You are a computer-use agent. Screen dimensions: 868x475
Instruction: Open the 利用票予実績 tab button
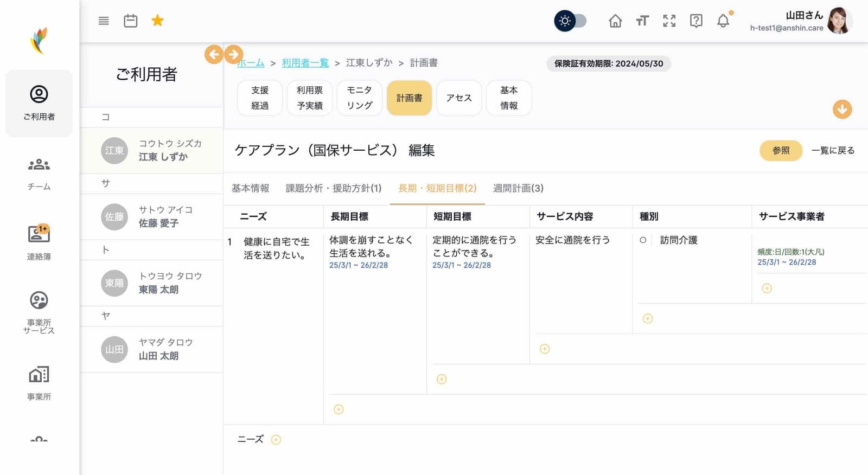coord(310,98)
